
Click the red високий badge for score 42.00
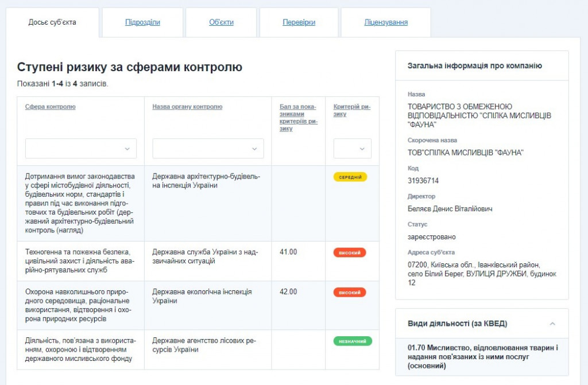click(x=349, y=292)
